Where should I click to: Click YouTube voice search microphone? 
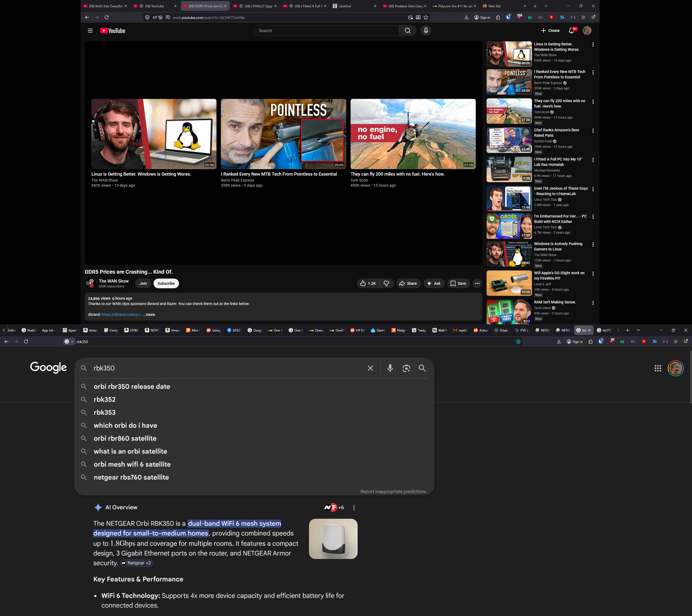pos(426,31)
